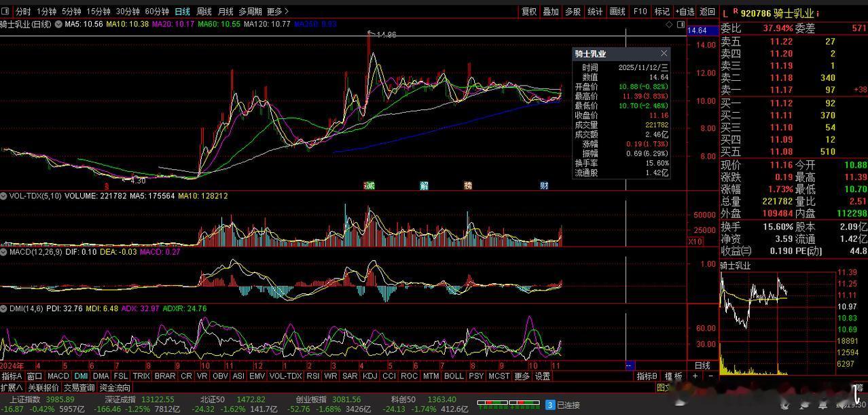Expand 更多 indicators in bottom bar
Viewport: 868px width, 415px height.
coord(522,376)
